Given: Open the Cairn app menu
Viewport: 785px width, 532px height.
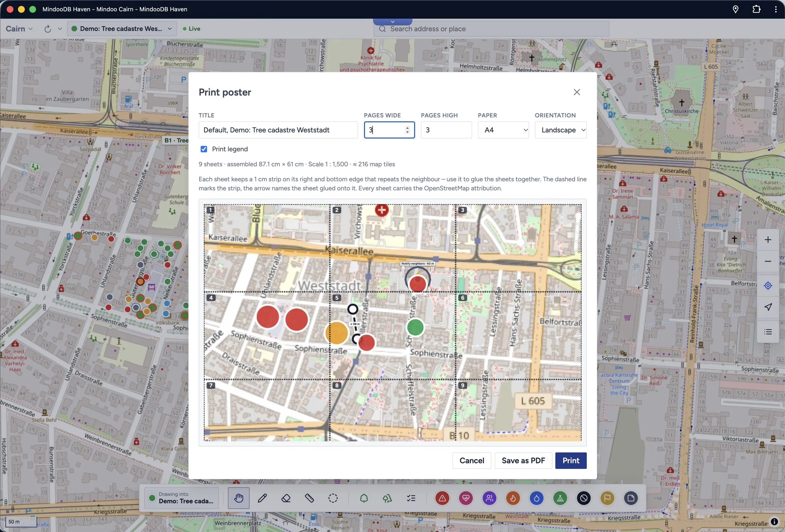Looking at the screenshot, I should tap(19, 29).
